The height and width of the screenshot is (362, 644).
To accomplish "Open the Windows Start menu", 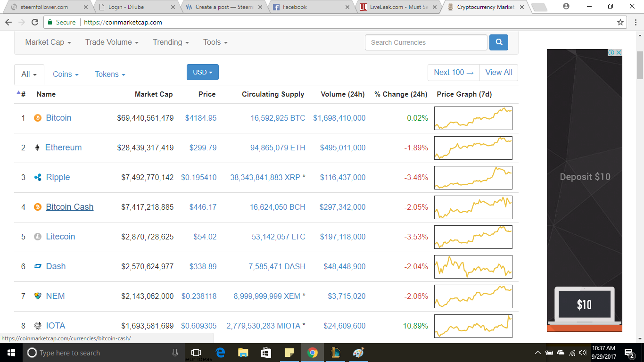I will (11, 353).
